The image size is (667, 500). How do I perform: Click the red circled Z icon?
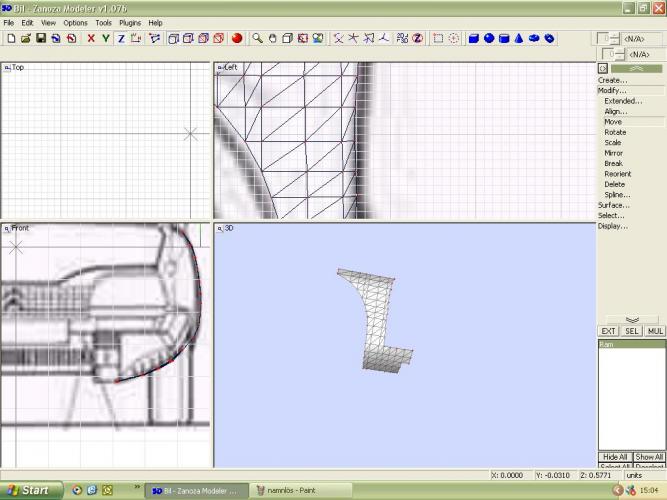click(x=417, y=39)
